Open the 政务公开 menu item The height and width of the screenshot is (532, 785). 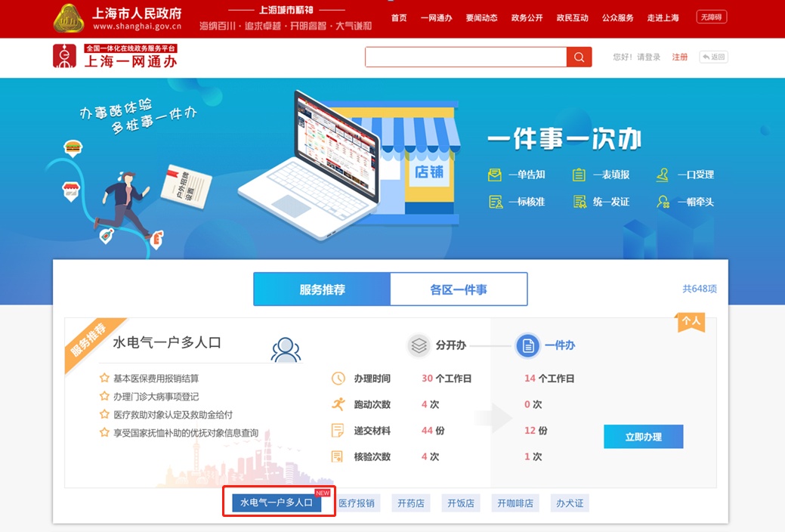(x=527, y=18)
